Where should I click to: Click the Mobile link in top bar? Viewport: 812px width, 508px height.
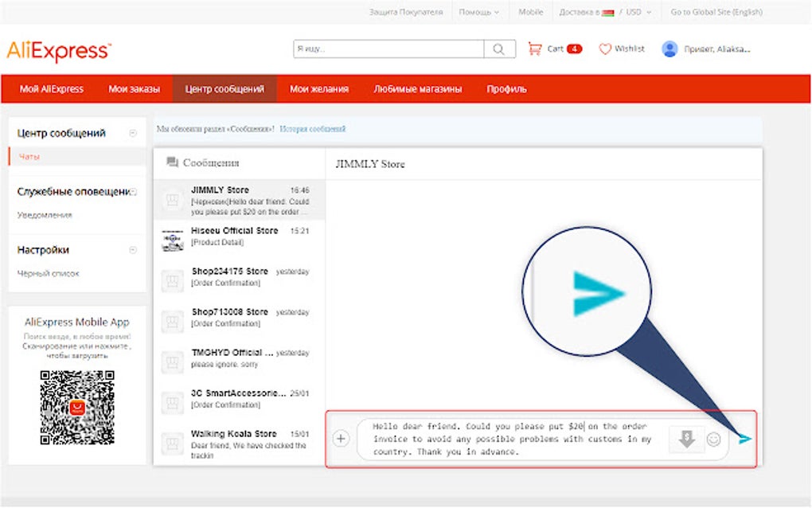(531, 12)
